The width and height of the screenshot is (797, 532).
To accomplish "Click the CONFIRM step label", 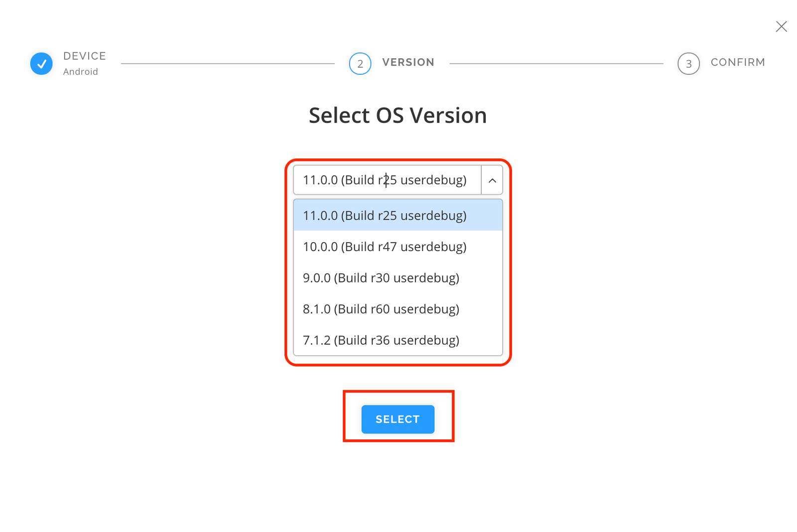I will tap(738, 62).
